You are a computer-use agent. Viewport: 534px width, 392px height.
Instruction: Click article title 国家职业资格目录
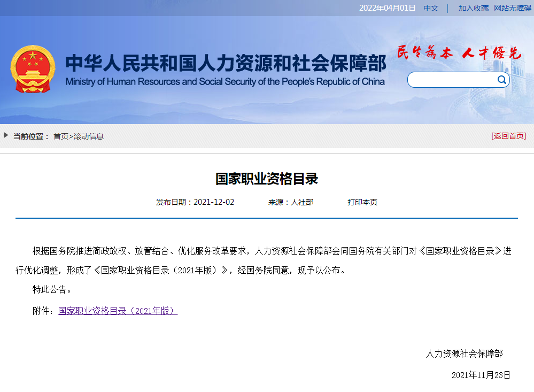tap(267, 179)
